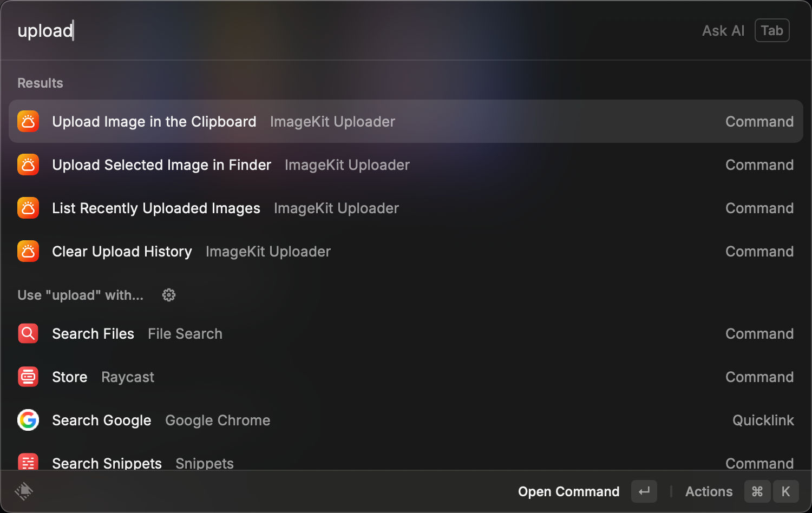Click the Raycast logo in the bottom left

point(23,491)
